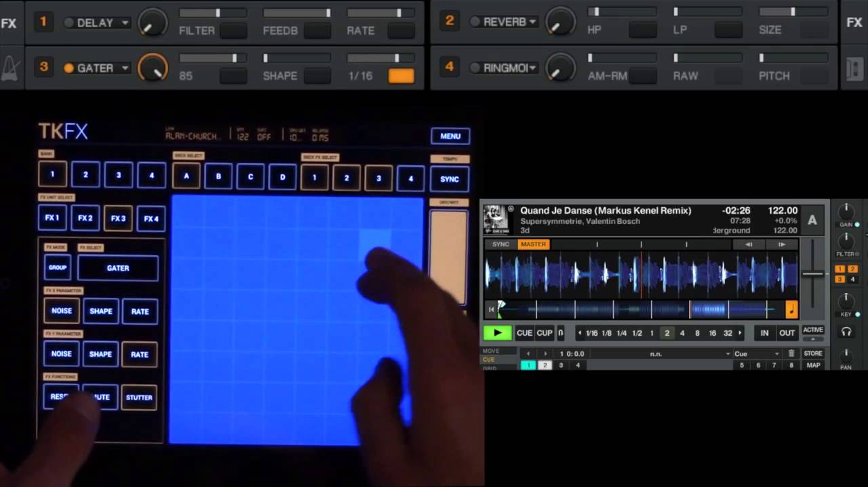Screen dimensions: 868x487
Task: Click the tempo bend left arrow icon
Action: pos(749,244)
